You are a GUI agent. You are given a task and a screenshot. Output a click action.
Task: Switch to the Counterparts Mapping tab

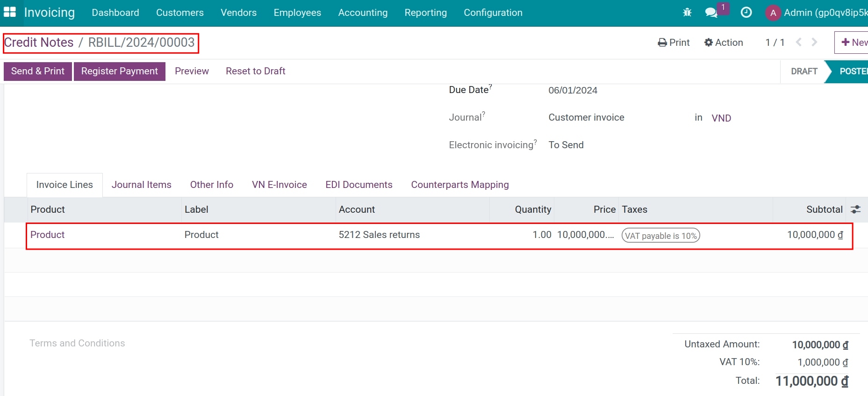point(460,185)
